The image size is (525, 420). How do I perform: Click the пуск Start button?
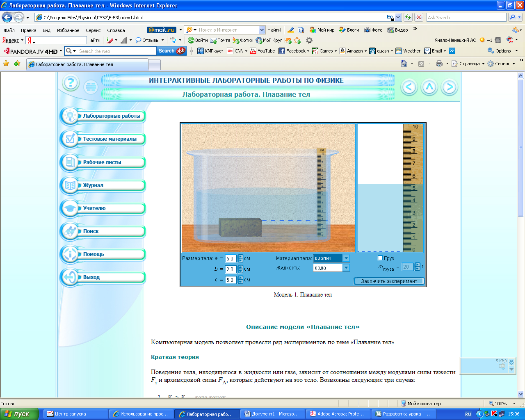(x=19, y=414)
